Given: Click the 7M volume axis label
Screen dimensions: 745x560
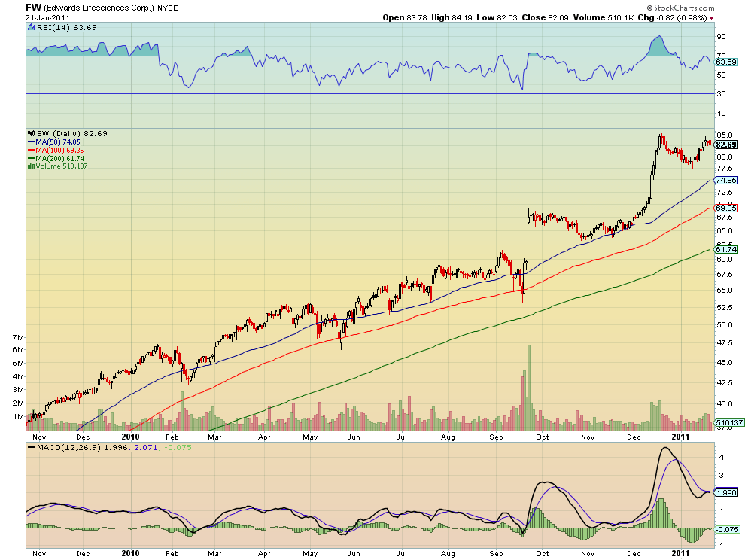Looking at the screenshot, I should [x=18, y=337].
